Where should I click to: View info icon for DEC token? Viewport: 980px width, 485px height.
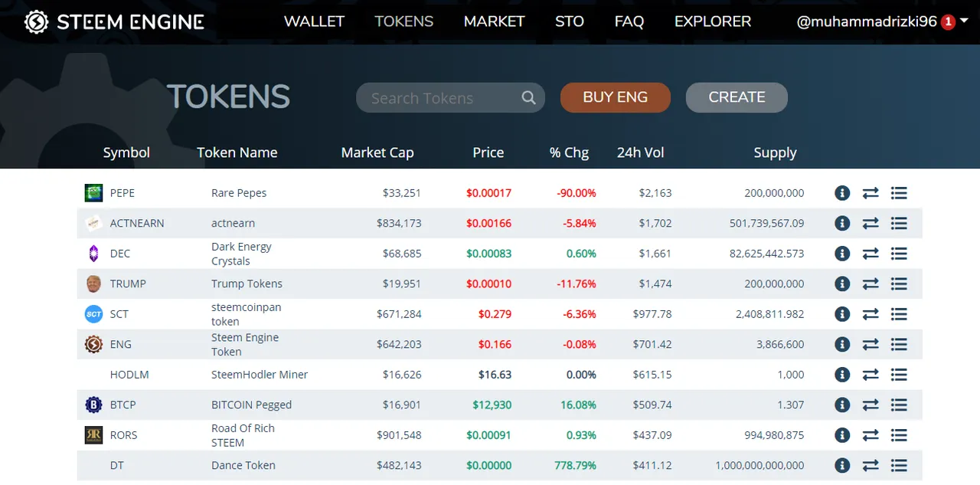click(842, 254)
